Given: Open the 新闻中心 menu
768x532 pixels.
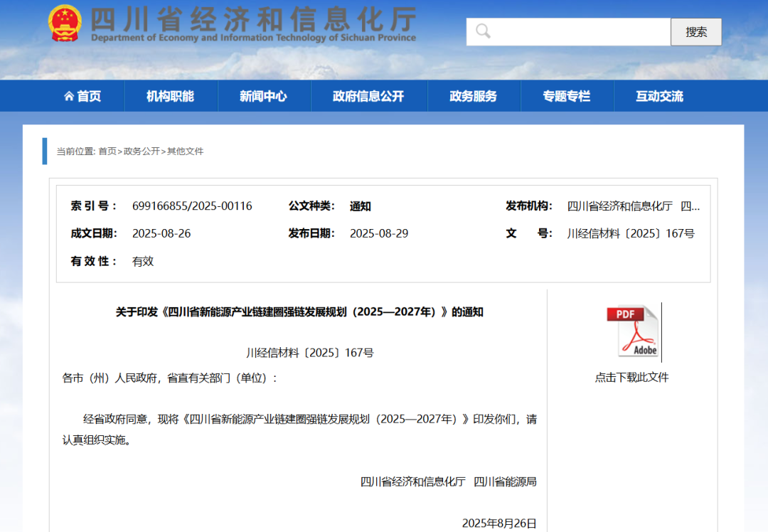Looking at the screenshot, I should (x=264, y=96).
